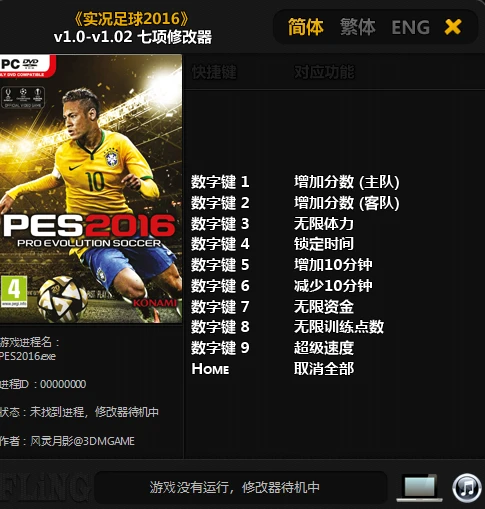This screenshot has height=509, width=485.
Task: Click hotkey label 数字键 1
Action: [220, 182]
